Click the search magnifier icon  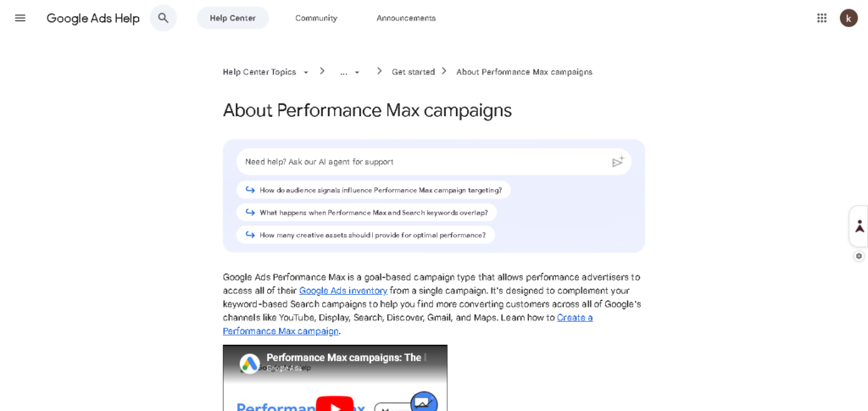click(164, 18)
